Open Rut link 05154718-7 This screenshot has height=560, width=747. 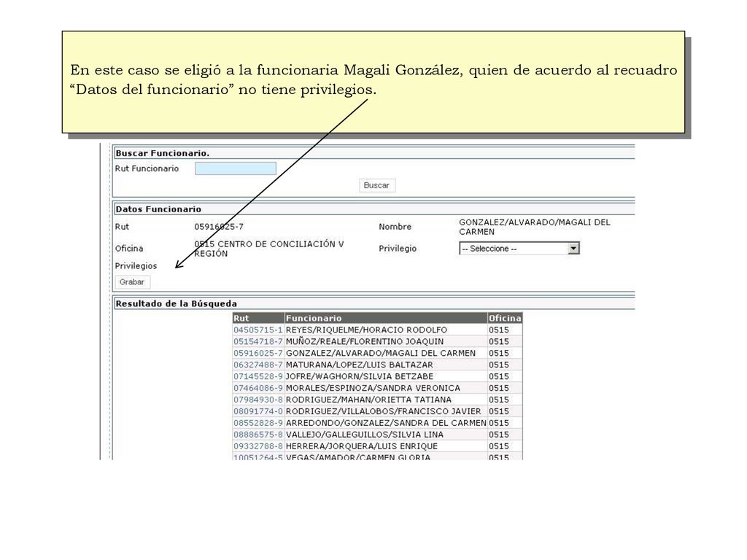pos(258,341)
